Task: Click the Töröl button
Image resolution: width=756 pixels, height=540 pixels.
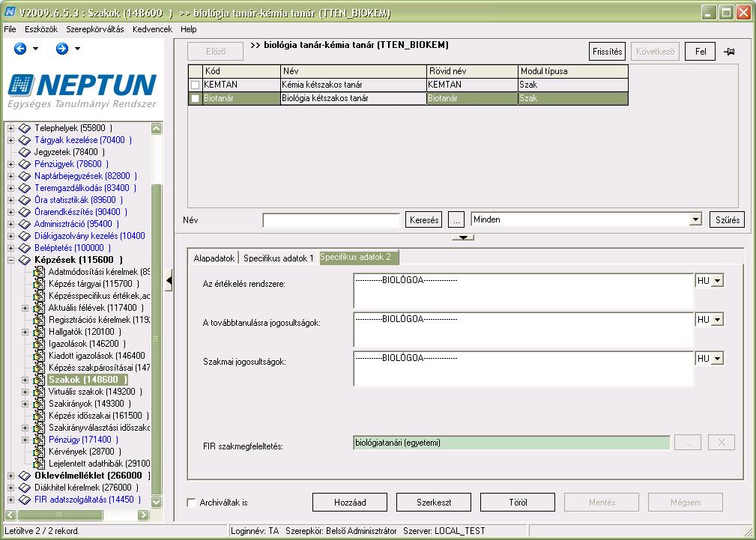Action: (518, 503)
